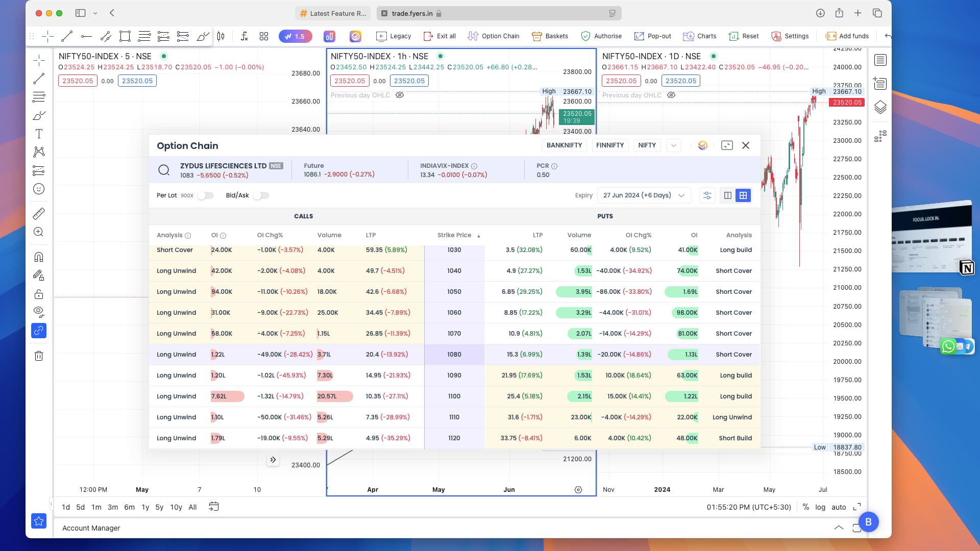Select the trend line tool in left sidebar
This screenshot has width=980, height=551.
point(39,79)
